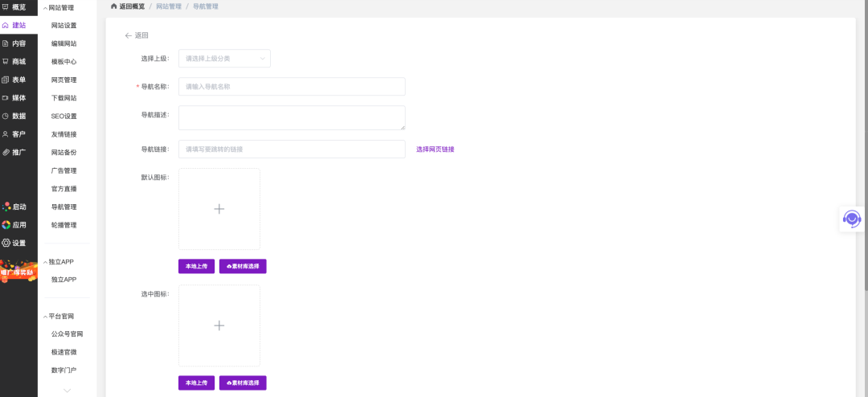
Task: Click the 建站 home icon
Action: coord(6,26)
